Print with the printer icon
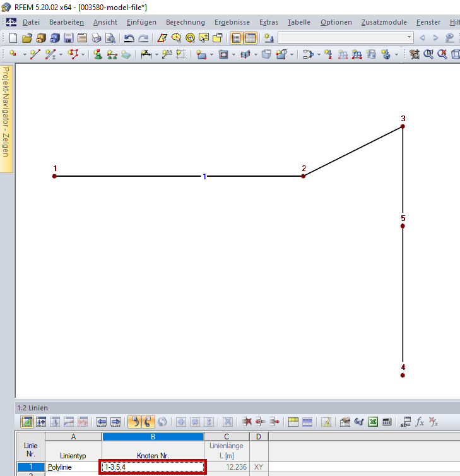460x476 pixels. pos(97,38)
